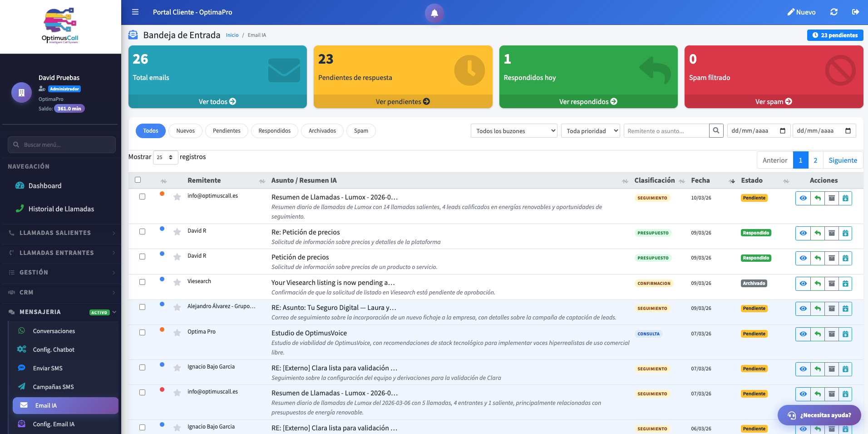Reply to the 'Resumen de Llamadas - Lumox' email
This screenshot has height=434, width=868.
click(818, 198)
